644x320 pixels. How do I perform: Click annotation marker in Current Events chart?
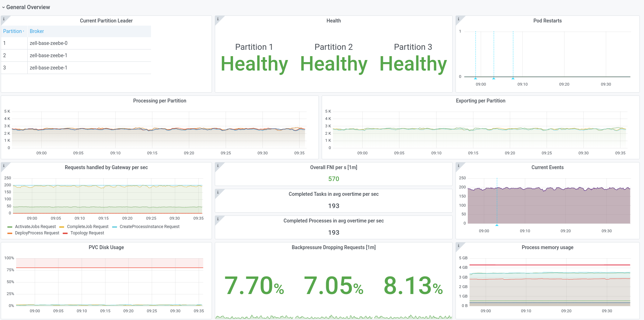coord(497,225)
